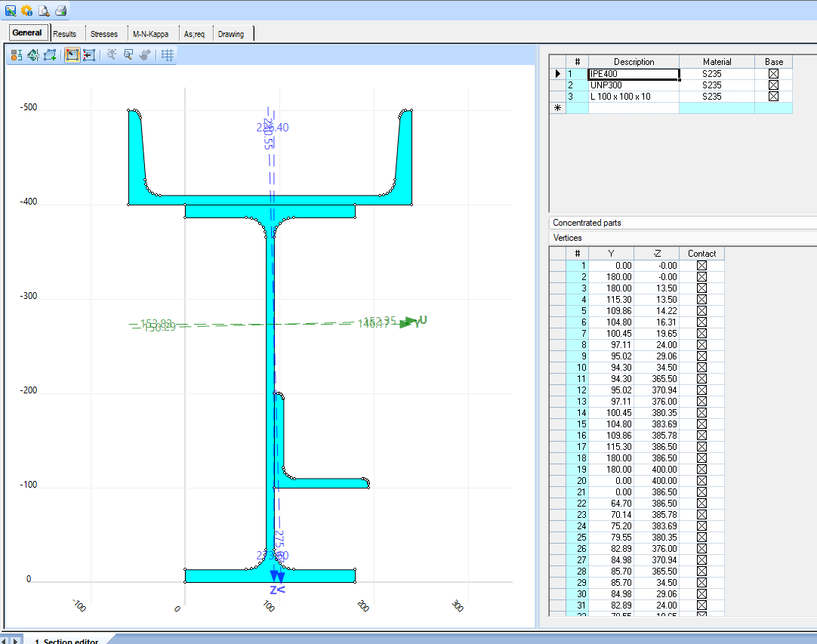Screen dimensions: 817x644
Task: Click the right tab scroll arrow
Action: tap(16, 640)
